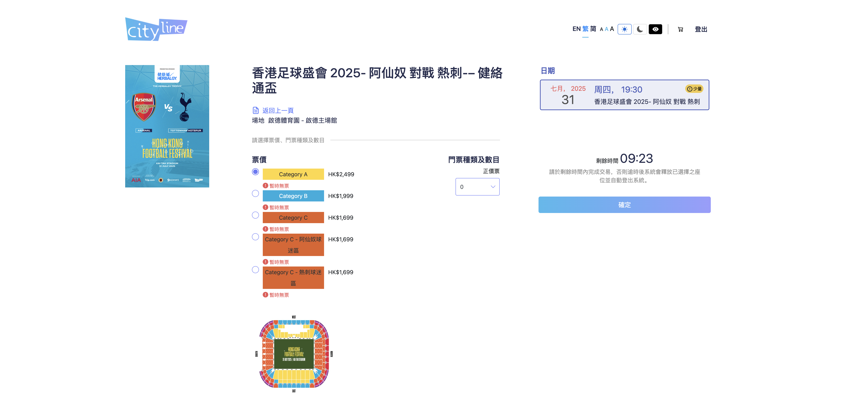Click 登出 to log out
This screenshot has width=868, height=405.
pos(700,30)
